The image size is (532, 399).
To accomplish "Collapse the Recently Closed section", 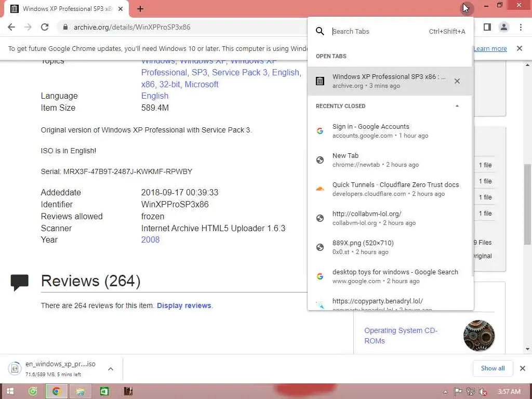I will 457,106.
